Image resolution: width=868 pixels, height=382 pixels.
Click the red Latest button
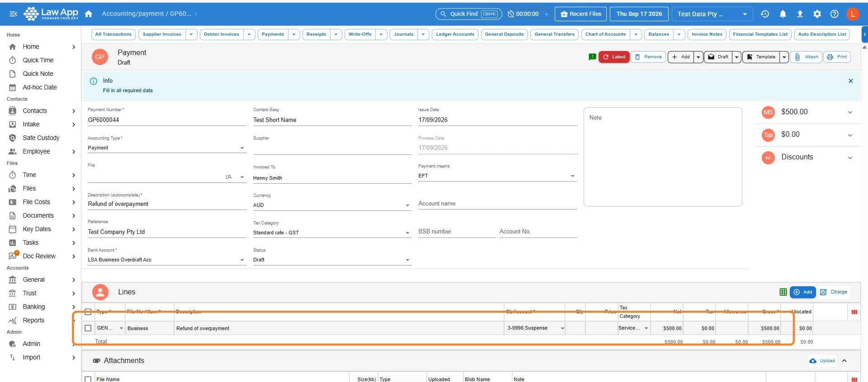(614, 57)
